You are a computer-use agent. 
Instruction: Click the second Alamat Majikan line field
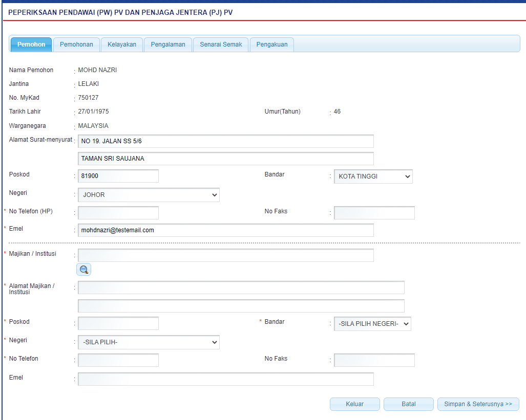pos(241,306)
